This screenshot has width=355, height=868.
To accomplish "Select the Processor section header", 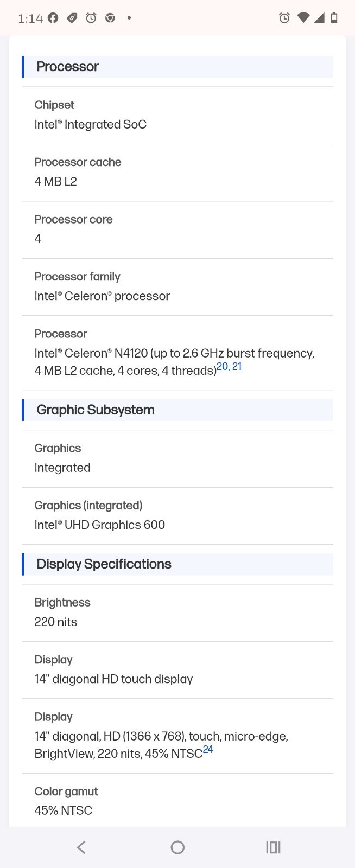I will click(177, 67).
